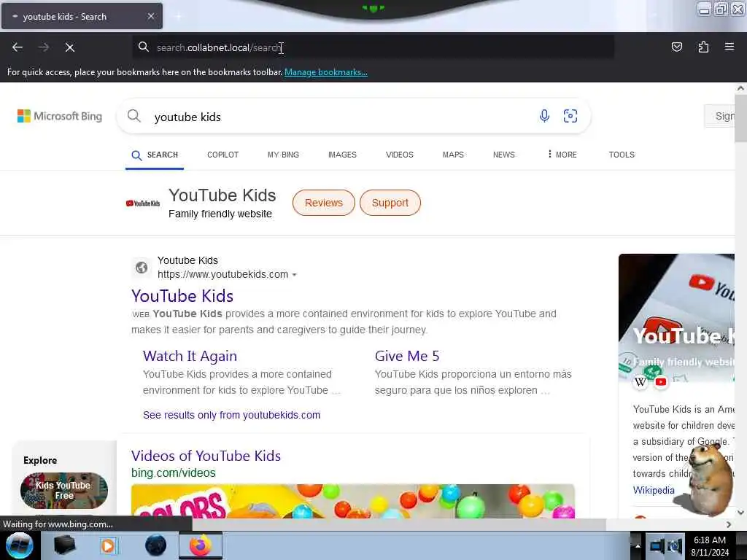Viewport: 747px width, 560px height.
Task: Click the Sign in button
Action: [720, 116]
